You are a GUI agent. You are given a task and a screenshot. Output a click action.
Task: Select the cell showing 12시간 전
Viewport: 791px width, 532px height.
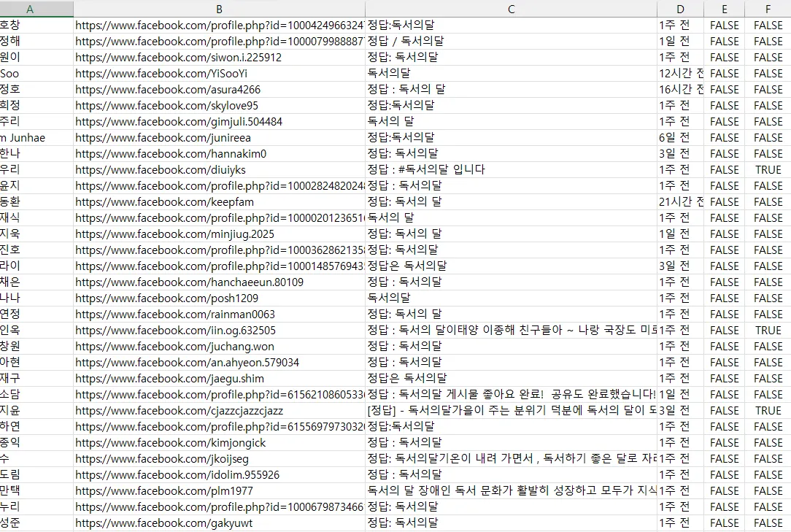tap(679, 73)
